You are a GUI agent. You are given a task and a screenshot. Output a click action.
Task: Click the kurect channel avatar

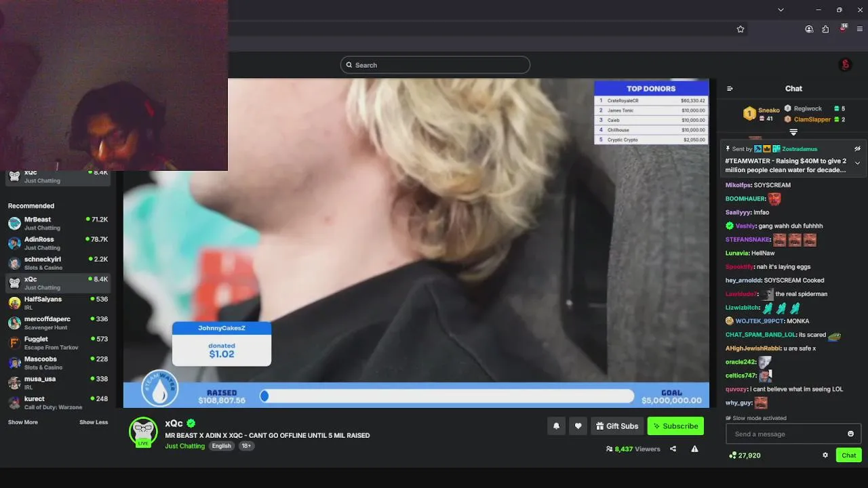[14, 403]
